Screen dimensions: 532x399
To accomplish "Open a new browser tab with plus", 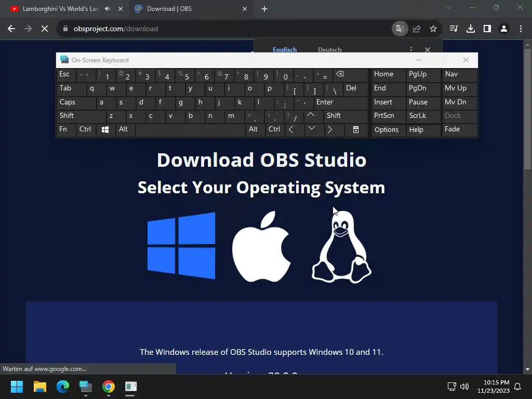I will (264, 9).
